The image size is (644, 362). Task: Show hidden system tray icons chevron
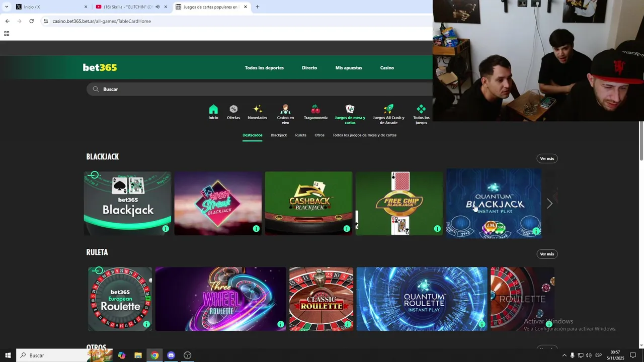pyautogui.click(x=564, y=355)
